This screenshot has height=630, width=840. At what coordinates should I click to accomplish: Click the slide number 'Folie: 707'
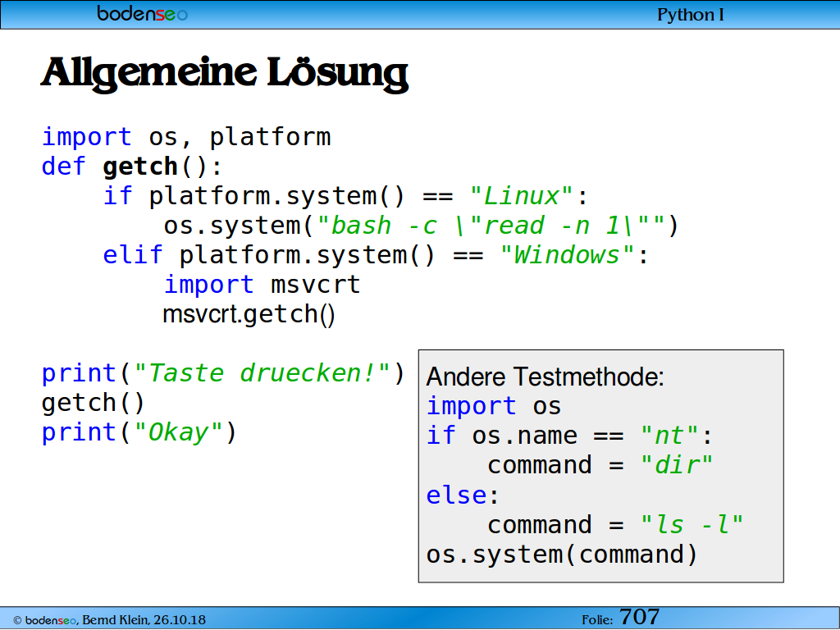(620, 617)
